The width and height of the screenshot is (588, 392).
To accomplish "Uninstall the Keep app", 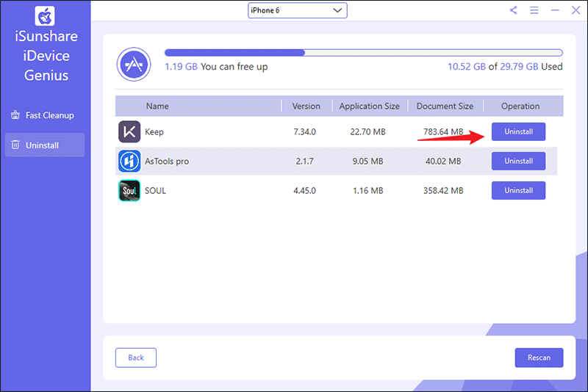I will (518, 132).
